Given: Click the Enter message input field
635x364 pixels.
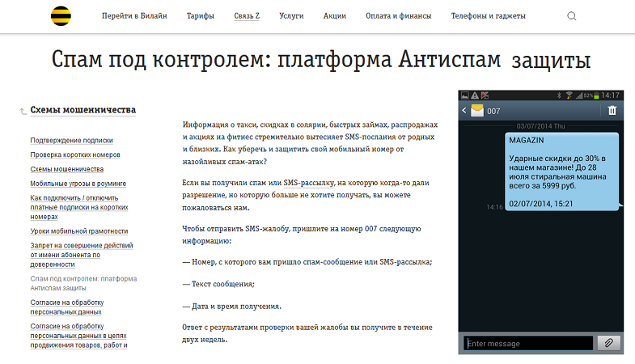Looking at the screenshot, I should 528,343.
